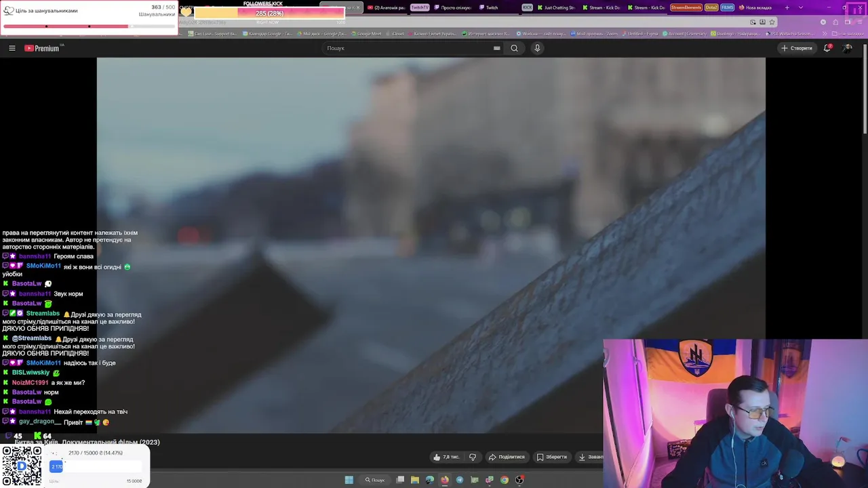
Task: Switch to the TwitchTV tab group
Action: pyautogui.click(x=420, y=7)
